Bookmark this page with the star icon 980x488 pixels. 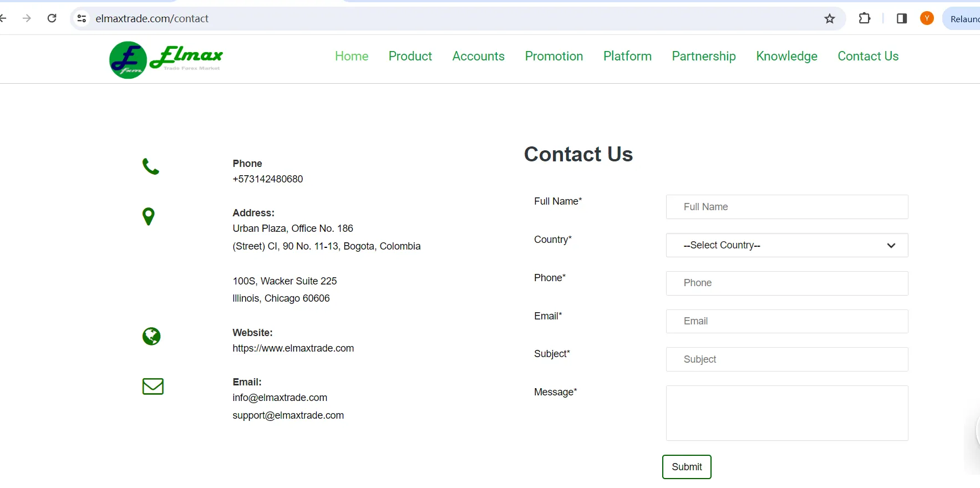pyautogui.click(x=830, y=19)
